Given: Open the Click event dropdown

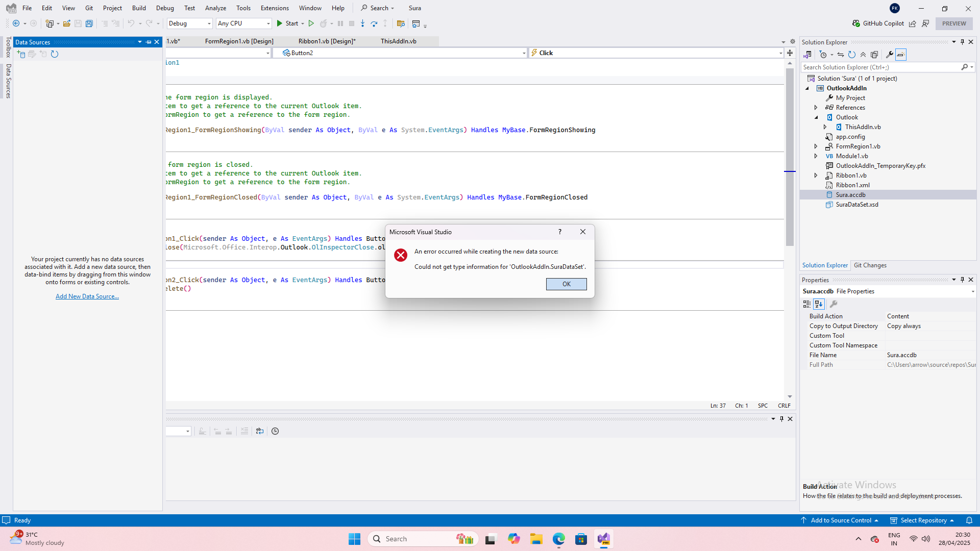Looking at the screenshot, I should click(x=656, y=53).
